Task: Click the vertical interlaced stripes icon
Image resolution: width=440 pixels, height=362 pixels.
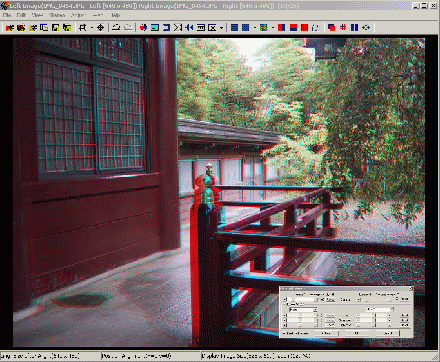Action: [304, 27]
